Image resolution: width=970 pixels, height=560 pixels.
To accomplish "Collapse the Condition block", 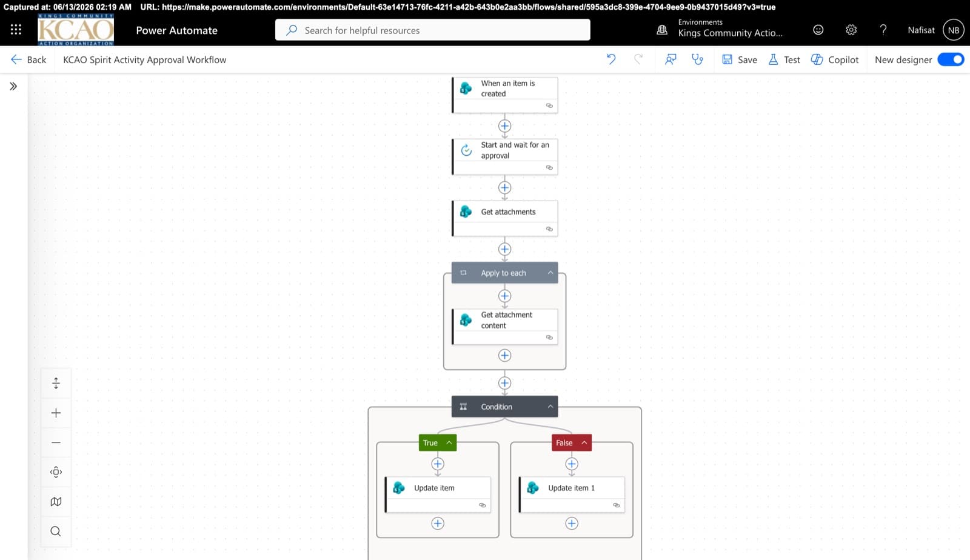I will pyautogui.click(x=550, y=407).
